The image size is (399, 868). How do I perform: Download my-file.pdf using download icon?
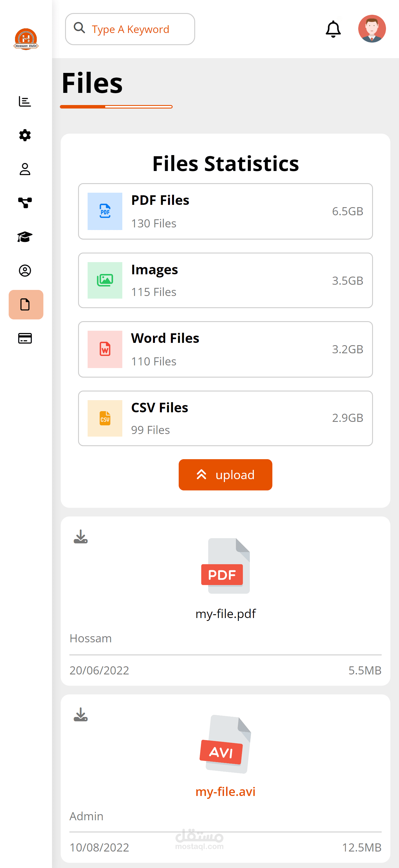point(81,536)
